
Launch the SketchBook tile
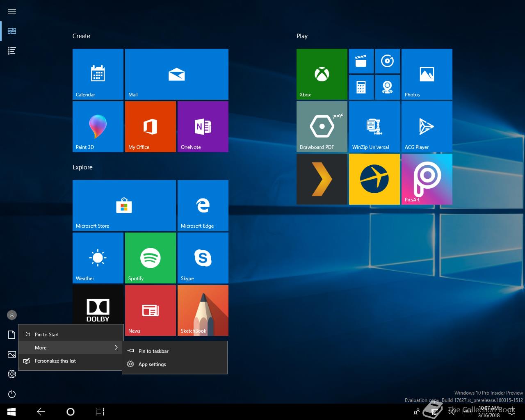[x=203, y=310]
